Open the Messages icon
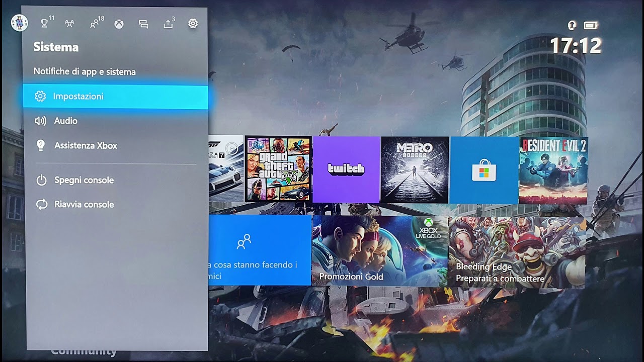The height and width of the screenshot is (362, 644). [x=143, y=23]
